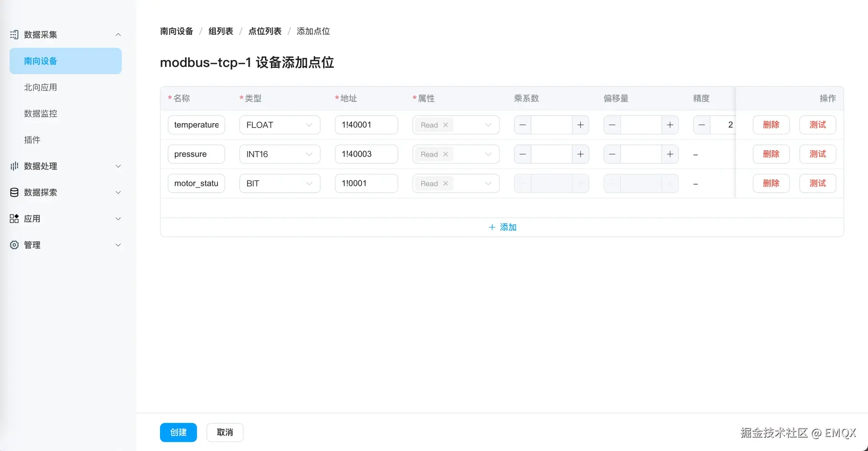Click the 数据采集 sidebar icon
Screen dimensions: 868x451
coord(14,34)
